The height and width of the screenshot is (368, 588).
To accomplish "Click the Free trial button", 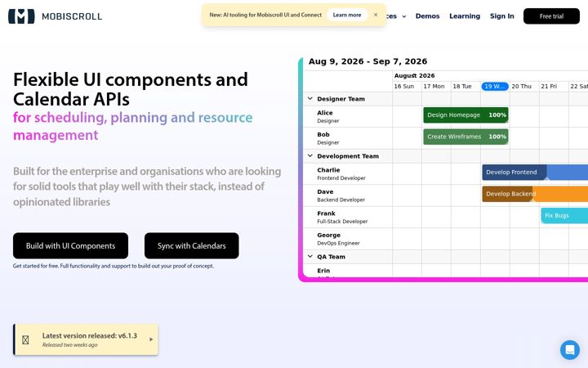I will point(551,16).
